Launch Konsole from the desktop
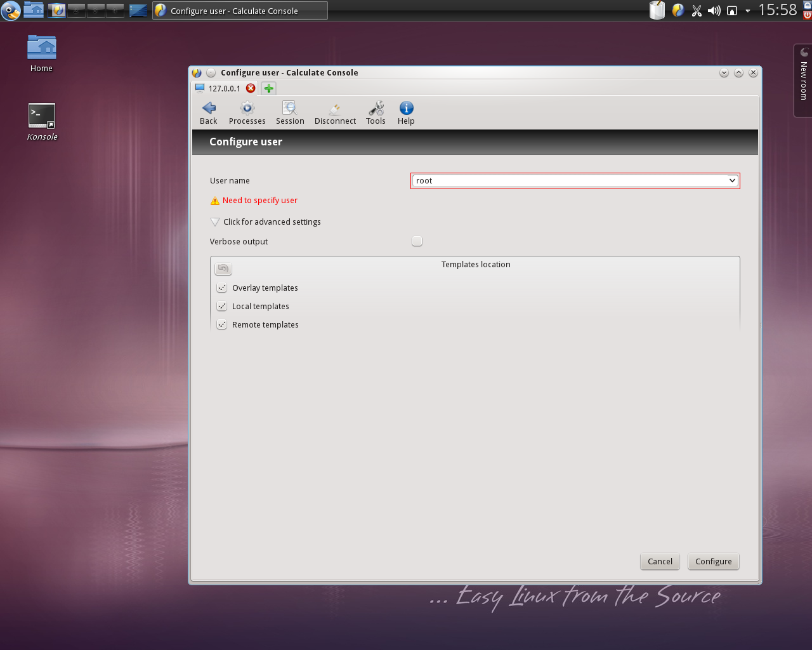This screenshot has height=650, width=812. (42, 122)
